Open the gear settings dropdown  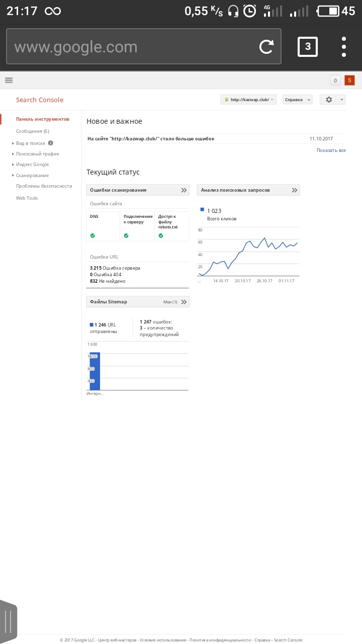click(332, 100)
